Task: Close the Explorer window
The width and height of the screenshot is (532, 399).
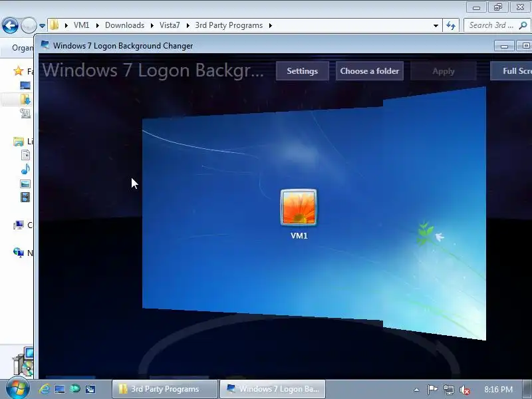Action: click(x=520, y=7)
